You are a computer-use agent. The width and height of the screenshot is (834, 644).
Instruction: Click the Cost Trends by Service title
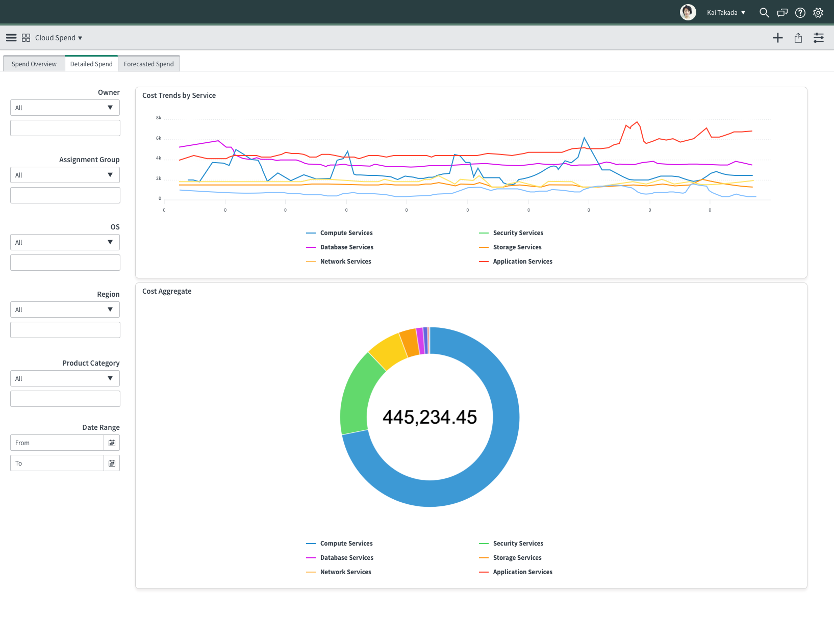tap(179, 95)
